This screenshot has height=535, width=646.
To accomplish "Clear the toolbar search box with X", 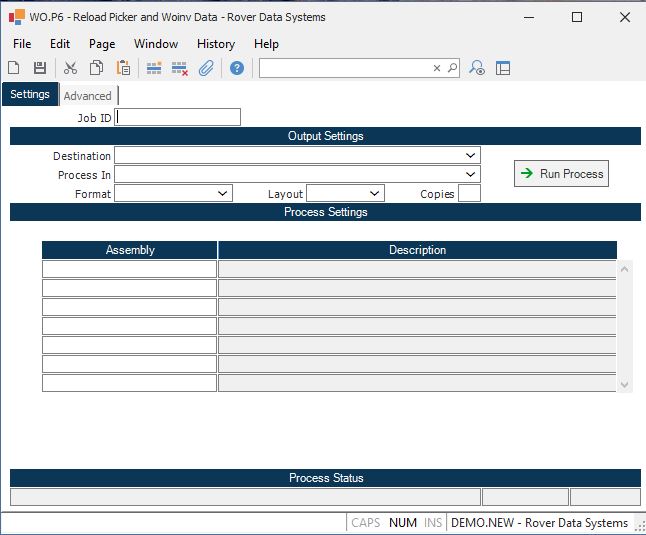I will (437, 68).
